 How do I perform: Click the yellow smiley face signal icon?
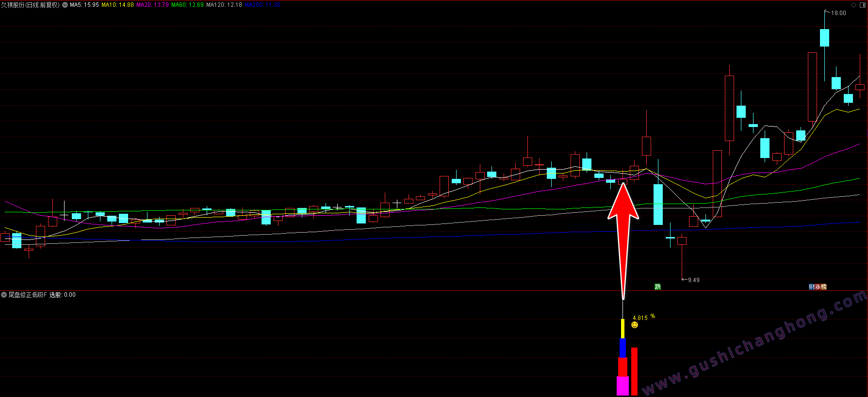(635, 325)
